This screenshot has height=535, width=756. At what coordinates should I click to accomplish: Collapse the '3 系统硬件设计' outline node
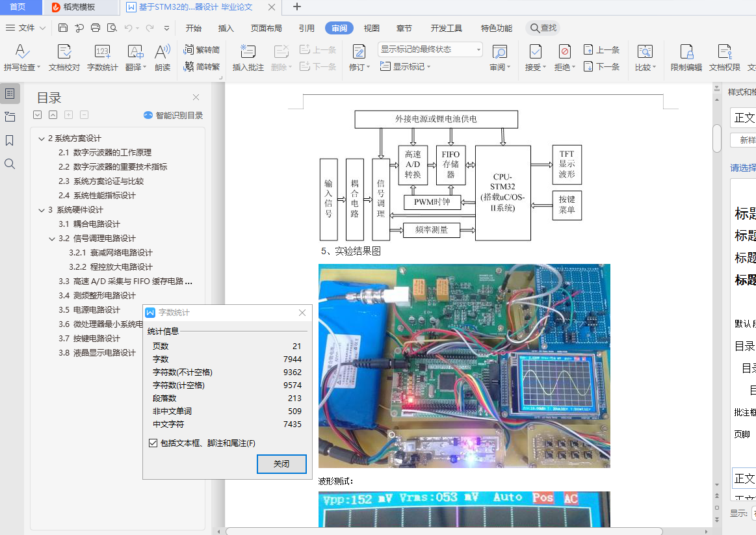[42, 210]
